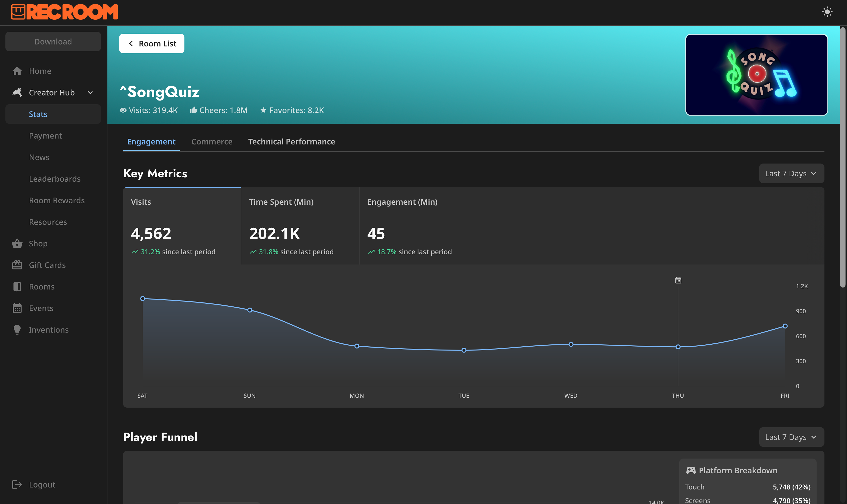Click the Thursday data point on chart
Viewport: 847px width, 504px height.
tap(678, 347)
